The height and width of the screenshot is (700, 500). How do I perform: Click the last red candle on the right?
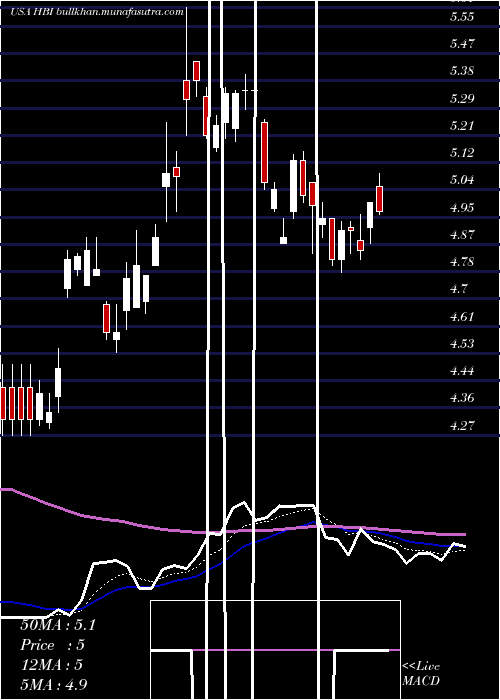(380, 199)
